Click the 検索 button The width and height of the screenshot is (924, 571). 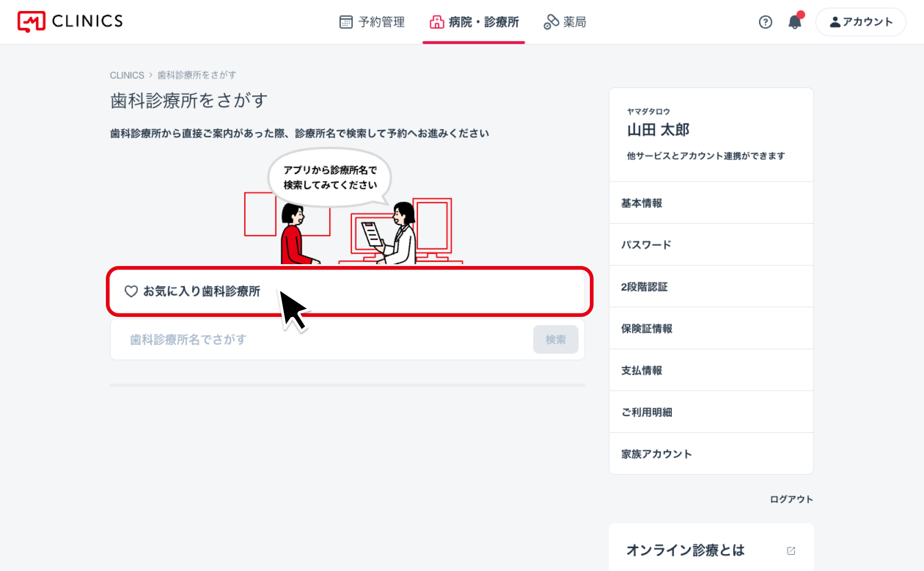click(555, 339)
